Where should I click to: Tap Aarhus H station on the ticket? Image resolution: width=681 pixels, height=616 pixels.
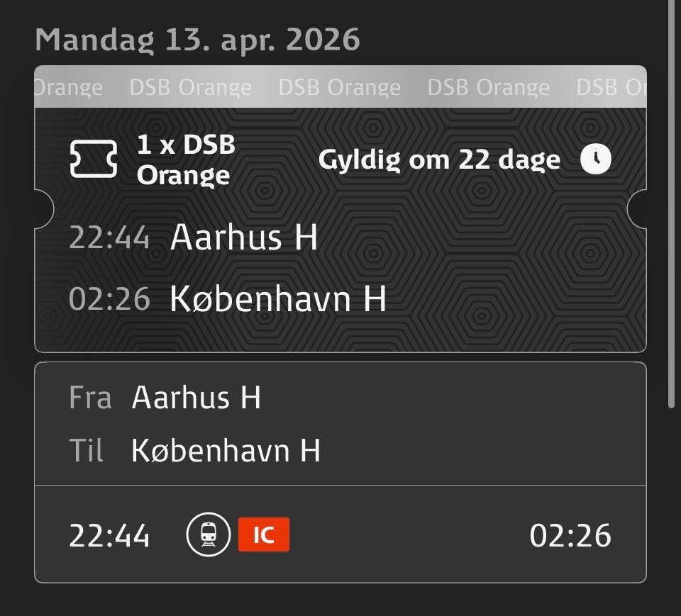244,237
